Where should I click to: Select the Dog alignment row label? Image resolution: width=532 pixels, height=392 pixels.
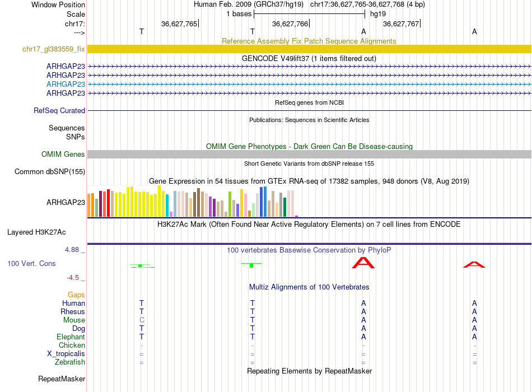pos(78,329)
